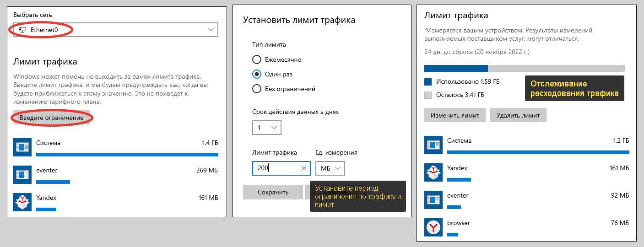Click the browser app icon
This screenshot has width=644, height=247.
click(x=433, y=227)
